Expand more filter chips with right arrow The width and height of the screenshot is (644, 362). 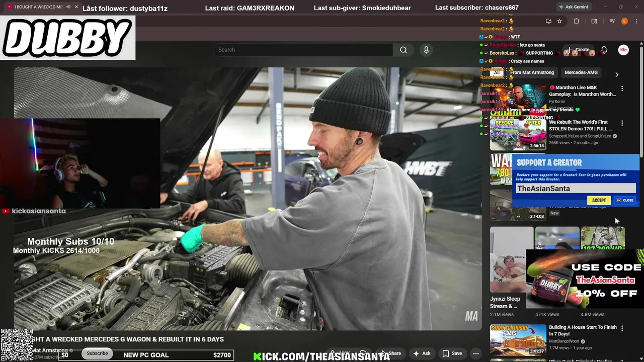pos(617,74)
